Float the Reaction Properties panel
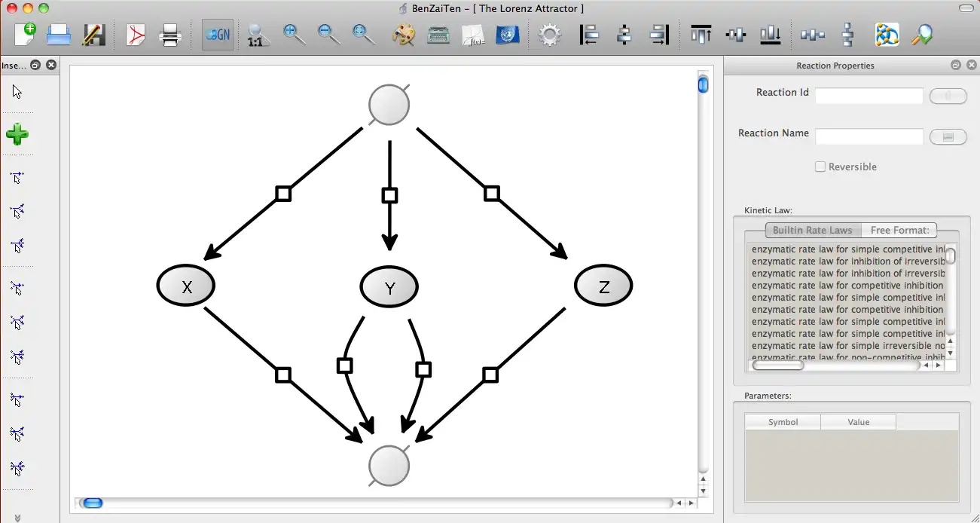 click(x=955, y=66)
